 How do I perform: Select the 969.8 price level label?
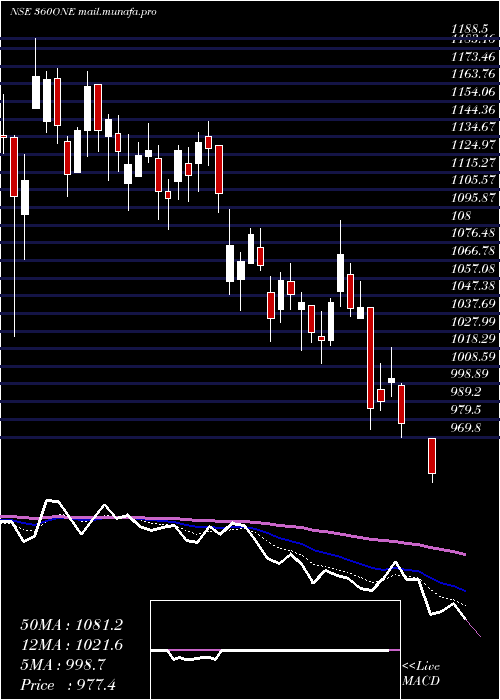coord(467,428)
